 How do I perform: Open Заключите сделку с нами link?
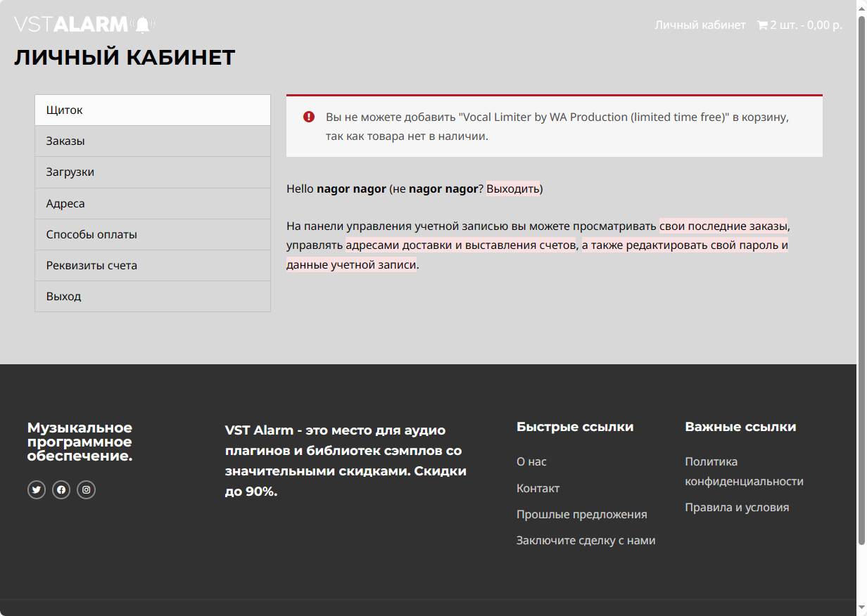point(586,541)
